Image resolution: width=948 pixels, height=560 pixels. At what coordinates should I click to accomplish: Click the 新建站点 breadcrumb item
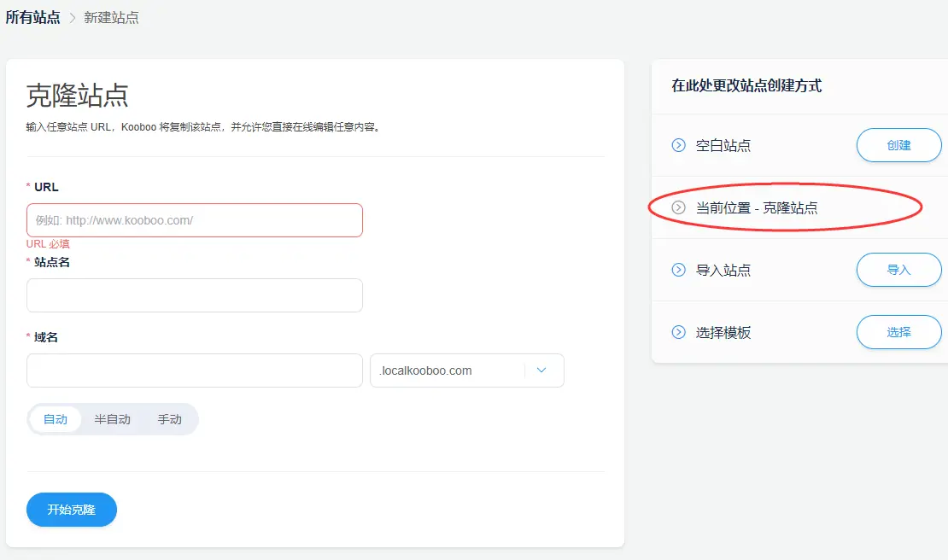coord(111,17)
